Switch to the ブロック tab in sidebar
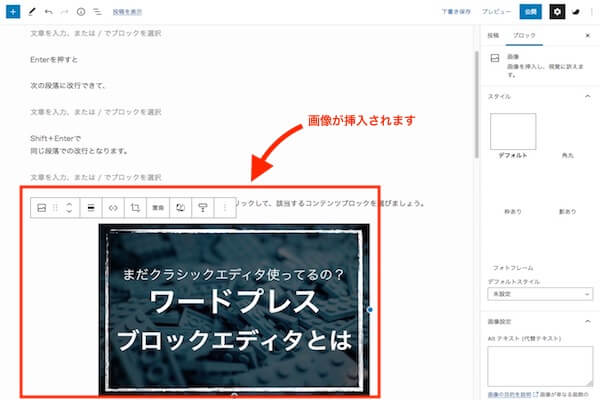 pyautogui.click(x=524, y=35)
